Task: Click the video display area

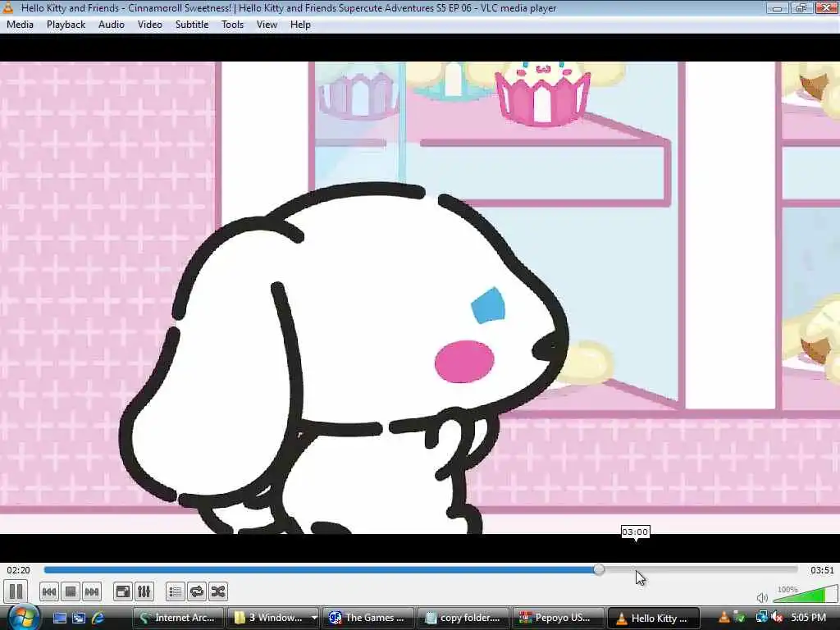Action: point(420,298)
